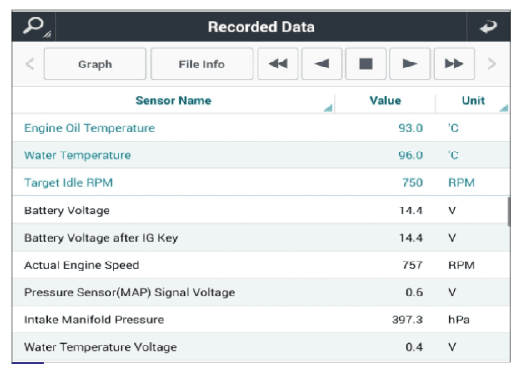Click the back return arrow icon
Viewport: 520px width, 373px height.
tap(488, 27)
